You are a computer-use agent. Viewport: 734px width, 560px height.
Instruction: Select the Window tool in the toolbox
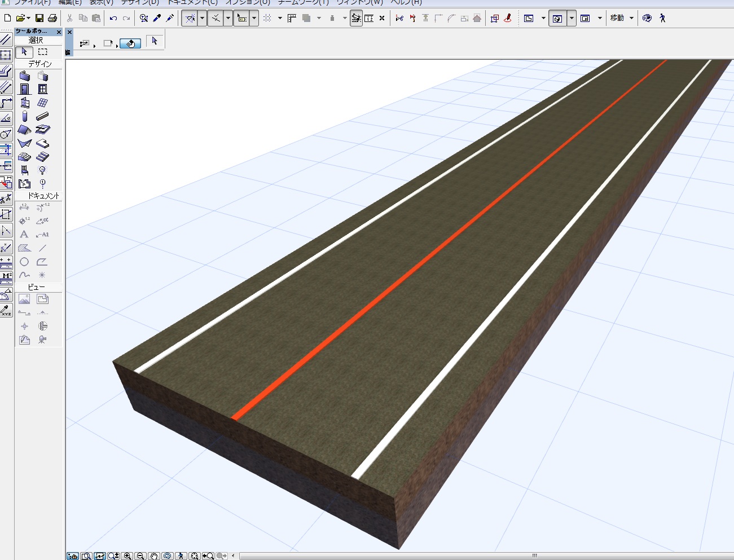[42, 89]
